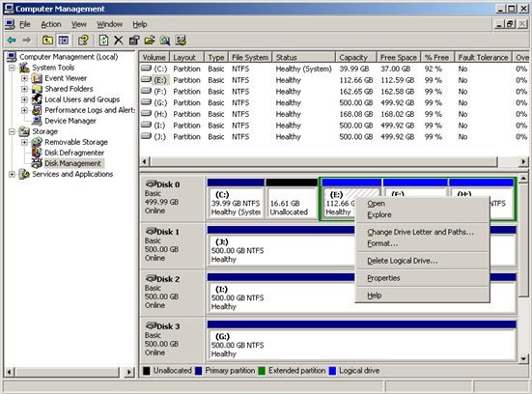Viewport: 532px width, 394px height.
Task: Click the Up one level folder icon
Action: (47, 41)
